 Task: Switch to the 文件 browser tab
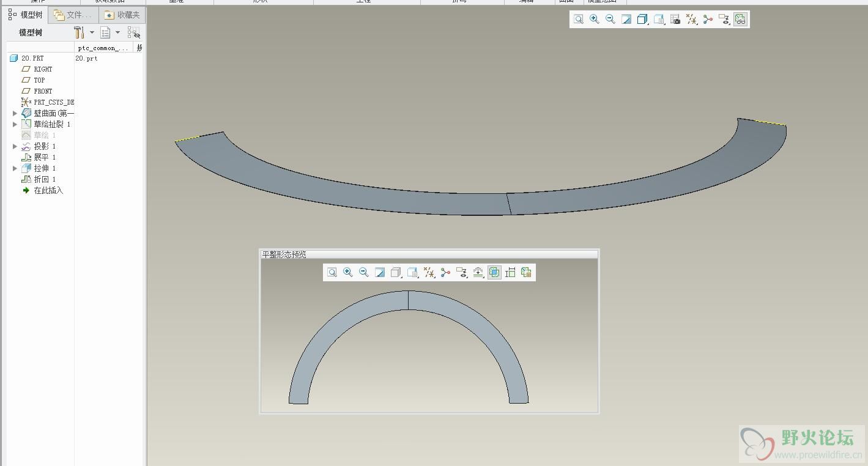(73, 15)
